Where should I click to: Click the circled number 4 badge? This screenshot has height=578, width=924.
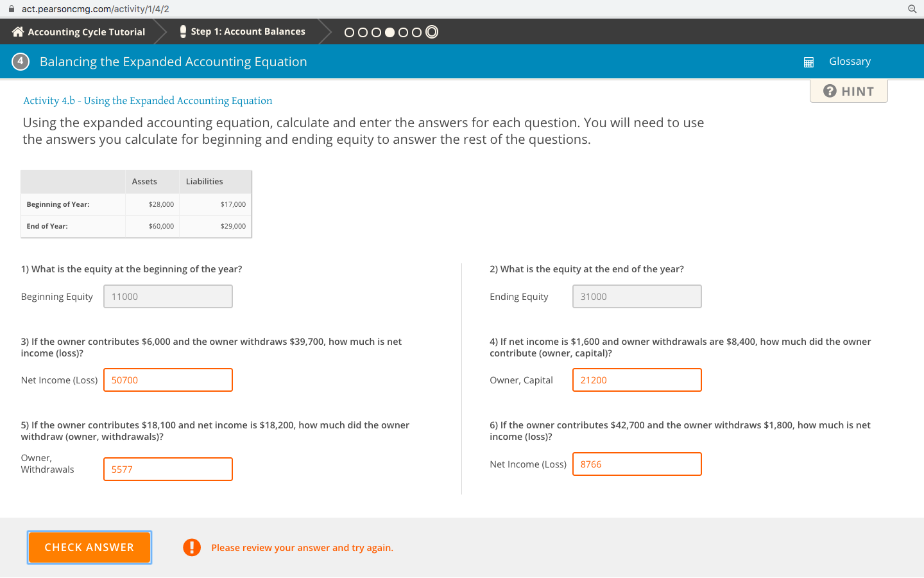click(x=21, y=61)
